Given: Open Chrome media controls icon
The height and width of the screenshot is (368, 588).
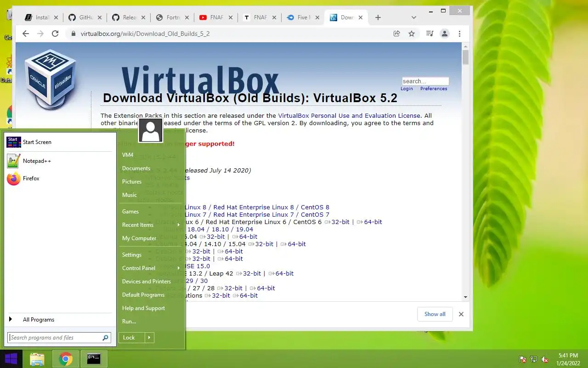Looking at the screenshot, I should tap(430, 34).
